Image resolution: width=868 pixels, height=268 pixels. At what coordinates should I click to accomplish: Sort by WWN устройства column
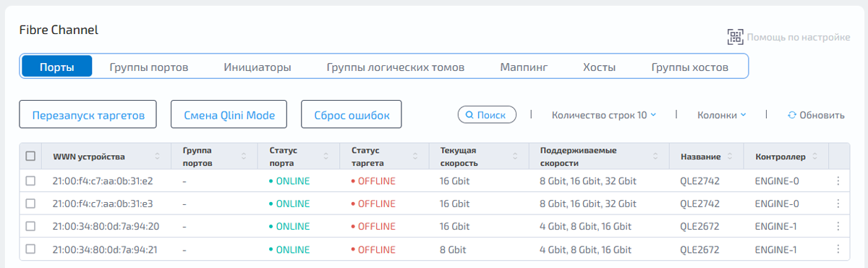pos(158,156)
